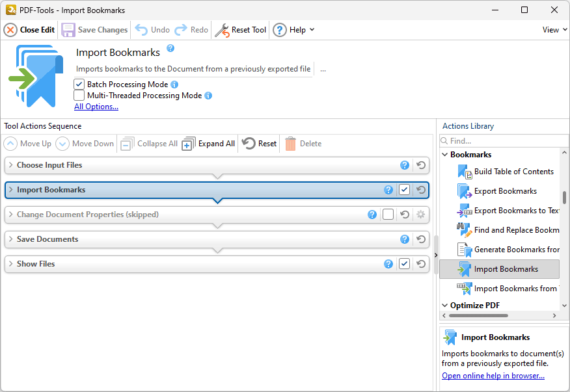
Task: Uncheck Batch Processing Mode checkbox
Action: point(79,85)
